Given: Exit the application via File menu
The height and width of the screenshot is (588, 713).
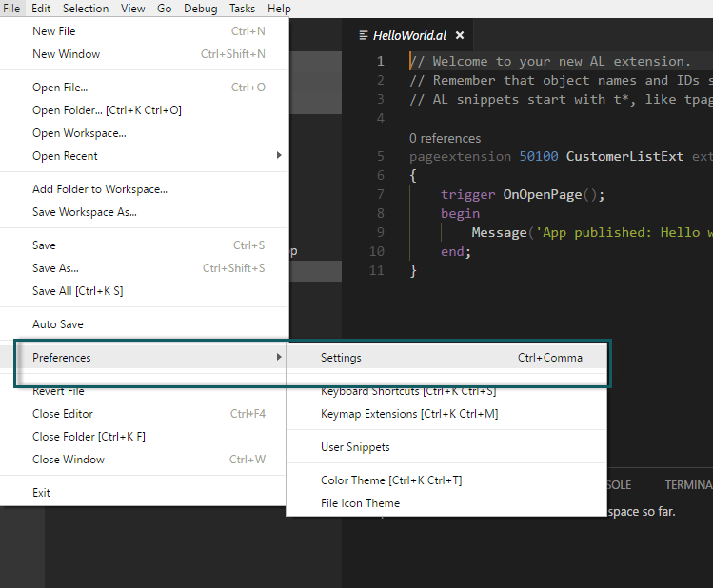Looking at the screenshot, I should [42, 493].
